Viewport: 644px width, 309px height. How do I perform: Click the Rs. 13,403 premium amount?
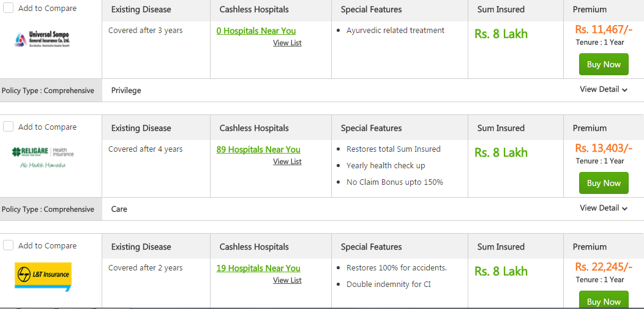[x=604, y=148]
